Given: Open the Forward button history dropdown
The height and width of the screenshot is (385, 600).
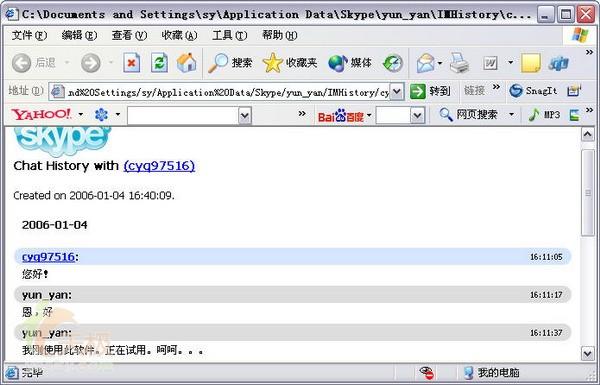Looking at the screenshot, I should (x=111, y=62).
